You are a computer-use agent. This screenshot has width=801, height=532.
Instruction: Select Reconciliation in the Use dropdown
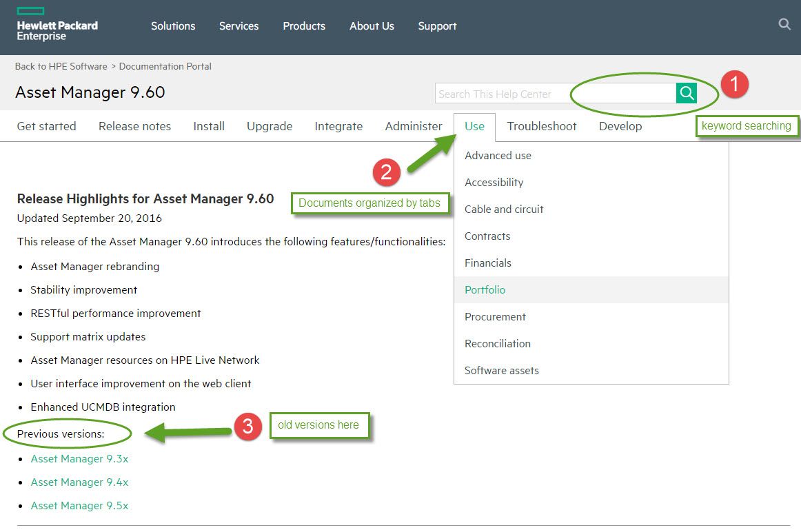point(591,344)
